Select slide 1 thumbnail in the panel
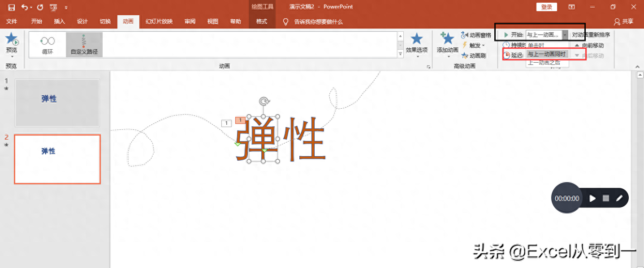This screenshot has height=268, width=644. click(57, 103)
